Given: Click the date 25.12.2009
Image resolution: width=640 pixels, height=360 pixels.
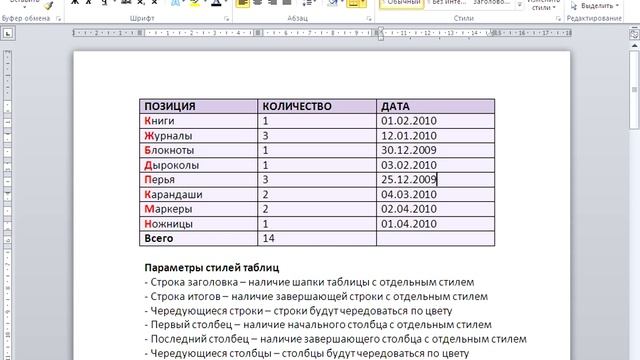Looking at the screenshot, I should click(x=409, y=180).
